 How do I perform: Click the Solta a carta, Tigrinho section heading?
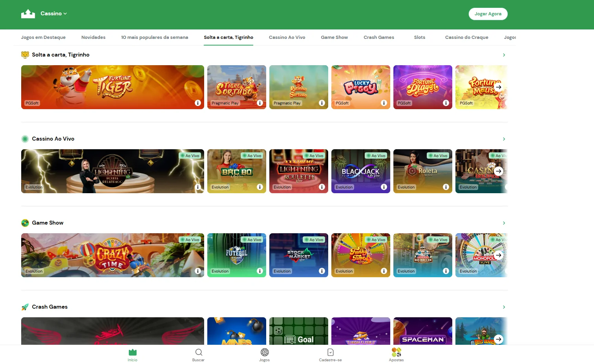tap(60, 55)
